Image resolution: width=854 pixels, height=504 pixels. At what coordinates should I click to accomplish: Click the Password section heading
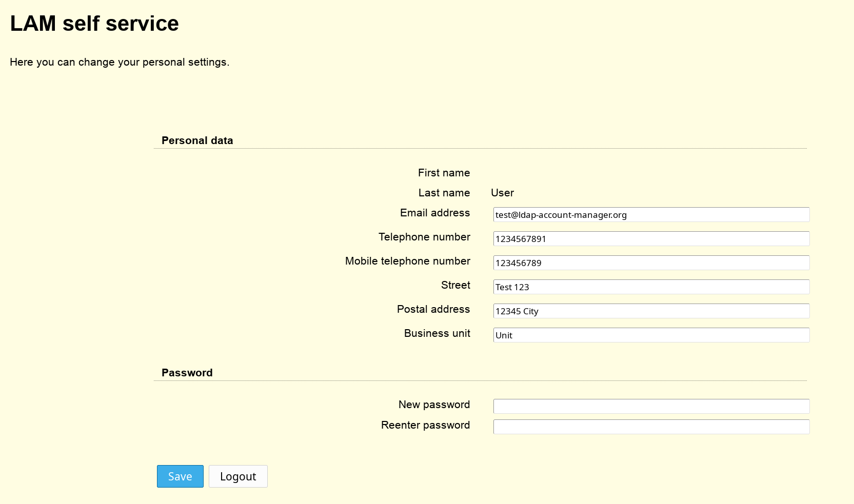pyautogui.click(x=187, y=373)
